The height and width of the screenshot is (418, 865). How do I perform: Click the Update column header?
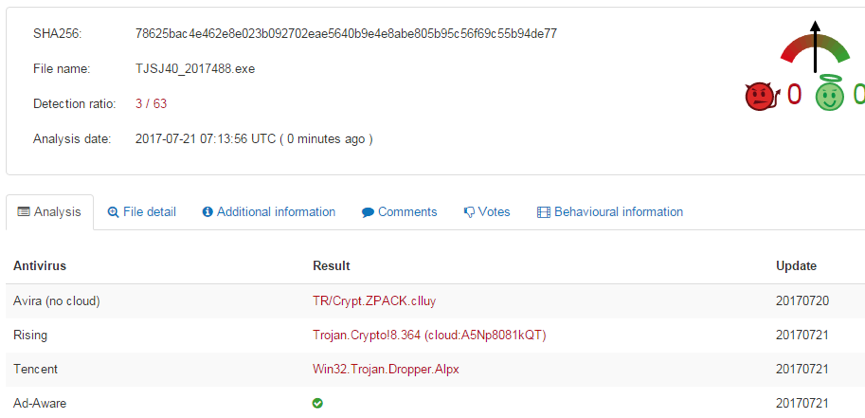(797, 266)
